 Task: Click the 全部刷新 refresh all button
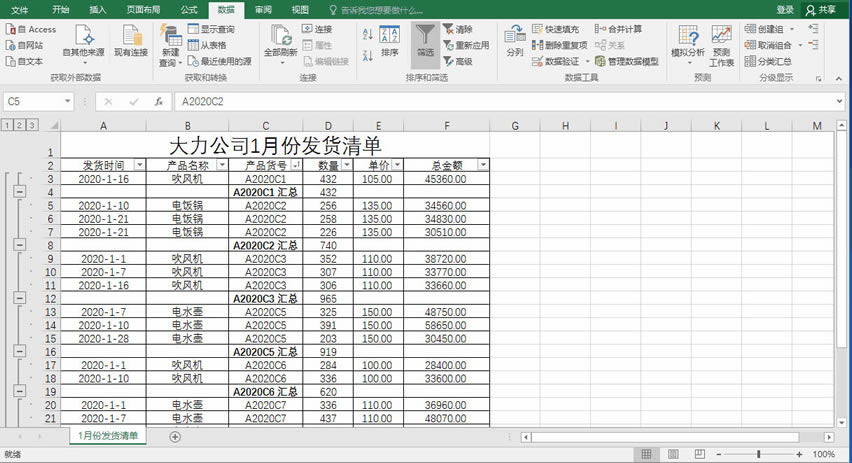pos(280,45)
